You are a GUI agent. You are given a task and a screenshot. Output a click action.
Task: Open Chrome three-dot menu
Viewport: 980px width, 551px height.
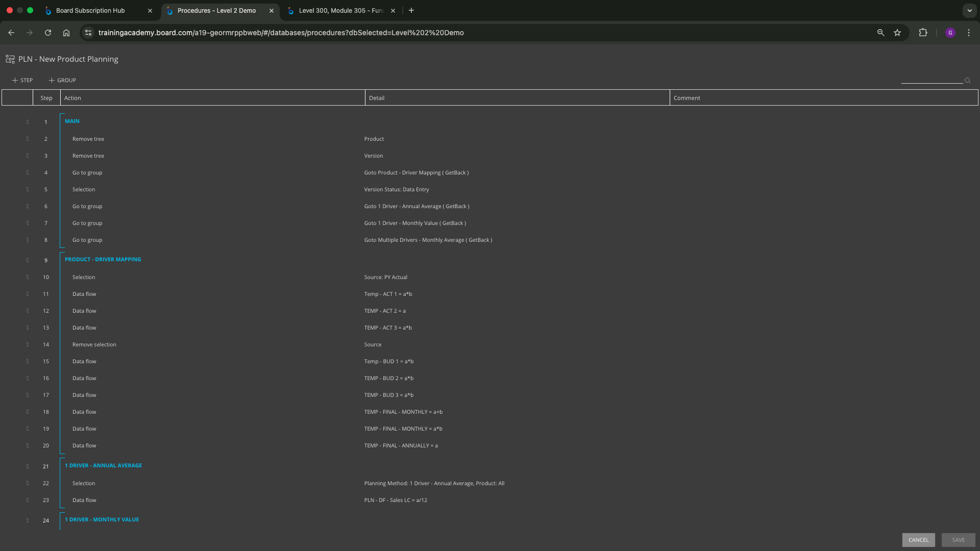(969, 33)
